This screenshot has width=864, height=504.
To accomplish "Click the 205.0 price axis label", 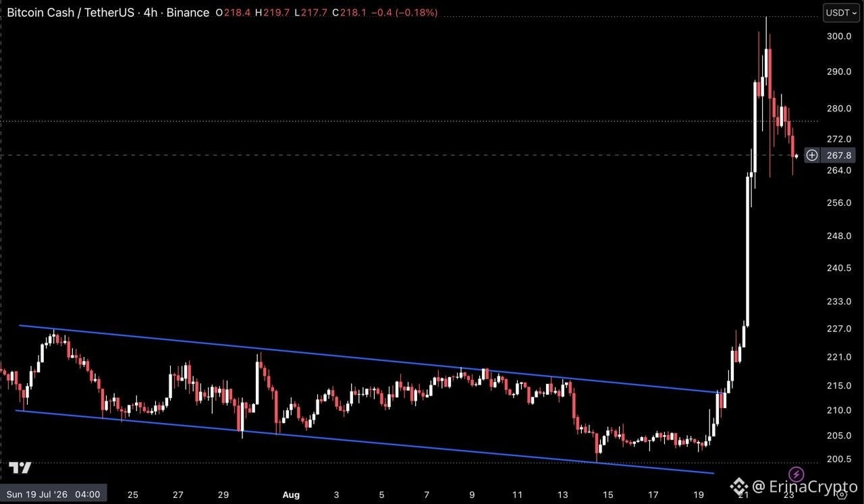I will (839, 436).
